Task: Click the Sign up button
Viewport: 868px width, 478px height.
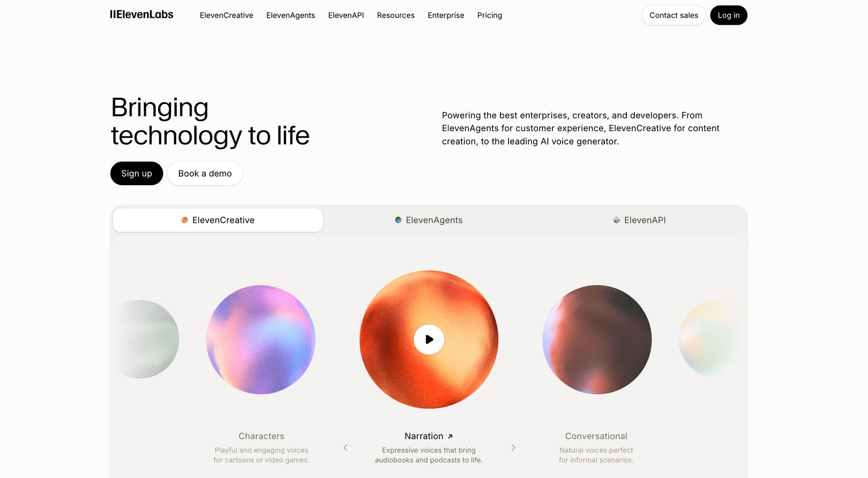Action: pyautogui.click(x=137, y=173)
